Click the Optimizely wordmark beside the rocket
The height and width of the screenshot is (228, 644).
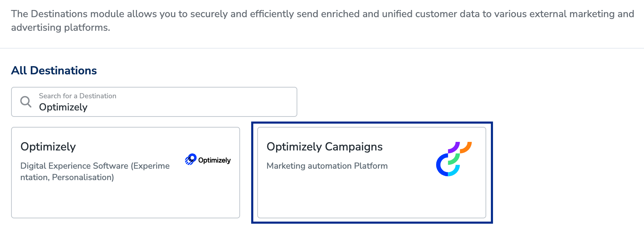[x=214, y=160]
